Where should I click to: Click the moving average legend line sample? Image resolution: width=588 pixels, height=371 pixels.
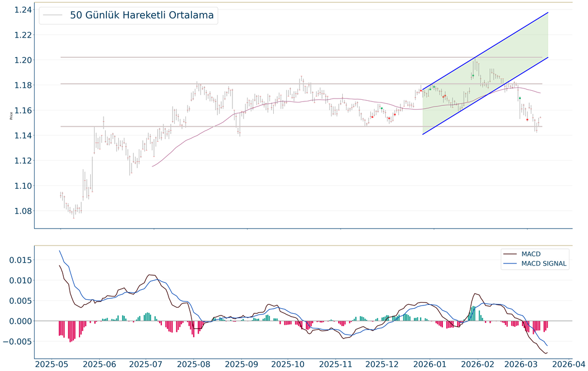[53, 16]
